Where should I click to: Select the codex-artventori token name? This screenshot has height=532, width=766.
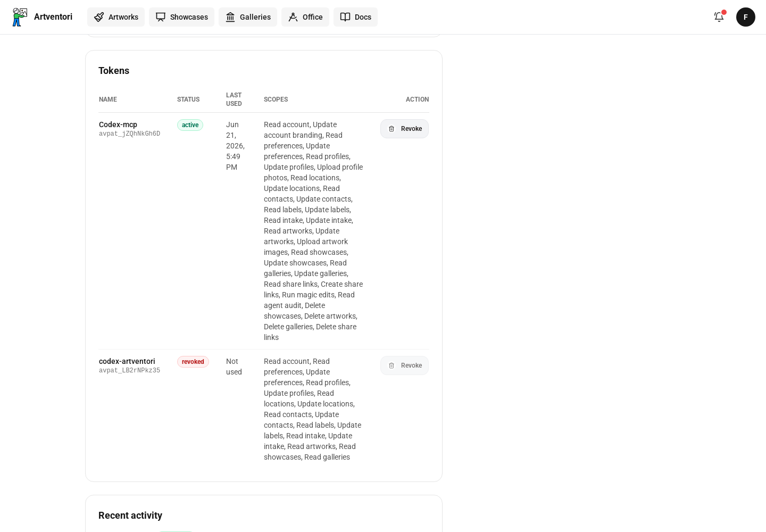point(127,361)
